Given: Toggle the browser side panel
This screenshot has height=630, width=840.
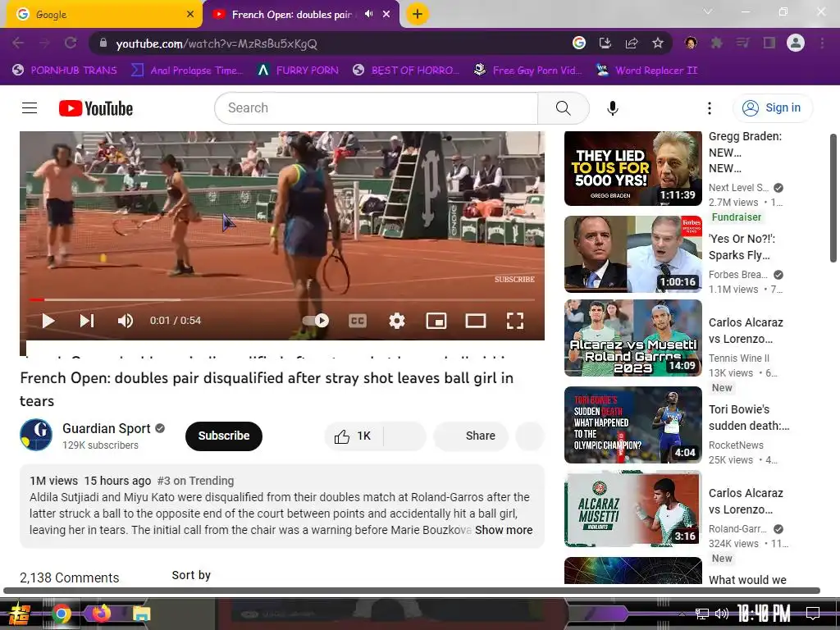Looking at the screenshot, I should pos(769,43).
